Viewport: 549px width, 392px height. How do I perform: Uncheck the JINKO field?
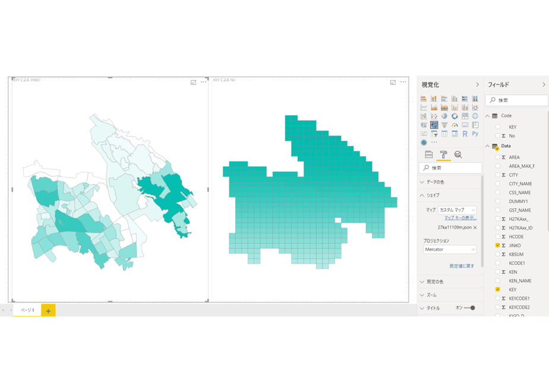point(497,245)
